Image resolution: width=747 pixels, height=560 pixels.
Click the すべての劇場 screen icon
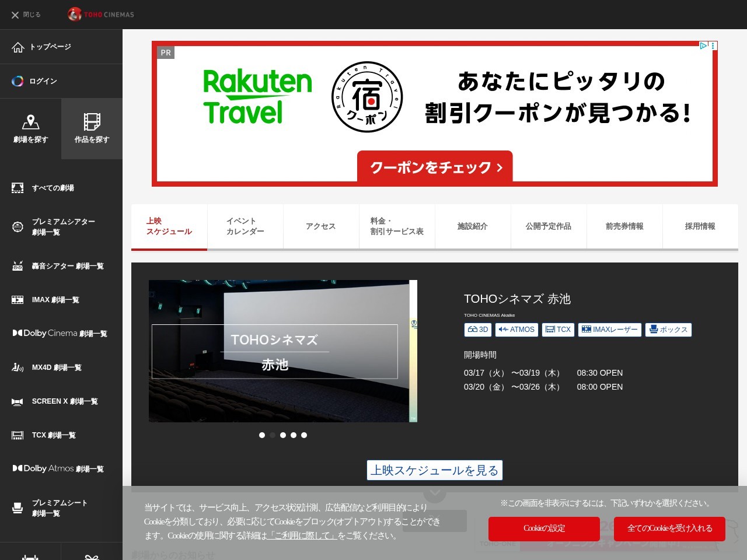(18, 187)
